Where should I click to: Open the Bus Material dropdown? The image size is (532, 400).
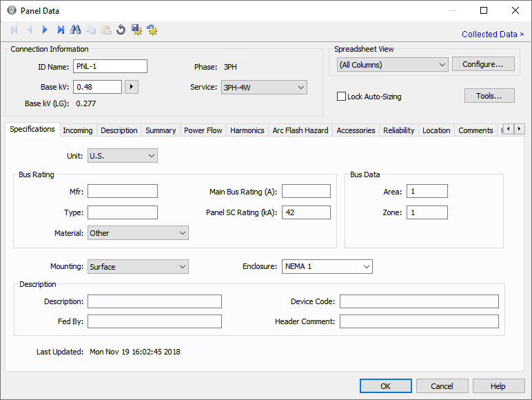pos(138,233)
